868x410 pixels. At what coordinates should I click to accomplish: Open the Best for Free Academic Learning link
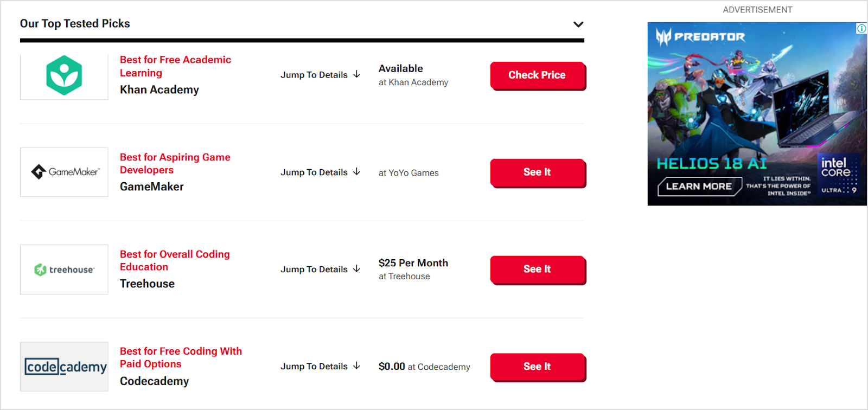pyautogui.click(x=175, y=66)
